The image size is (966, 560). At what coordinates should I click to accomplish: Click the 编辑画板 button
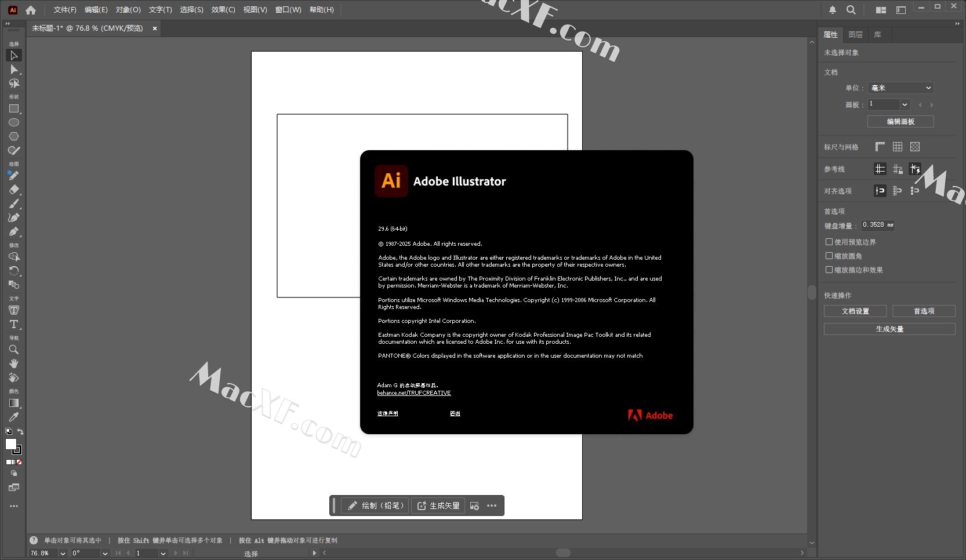pyautogui.click(x=900, y=122)
